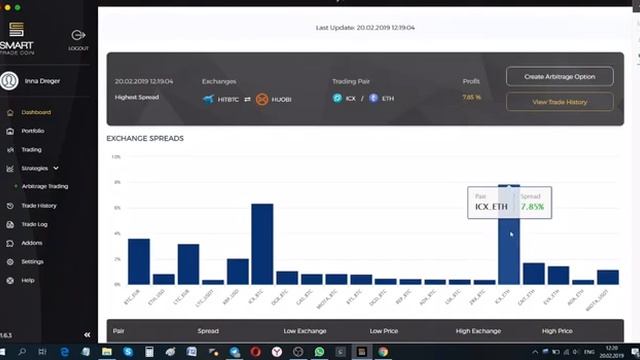Click the Low Exchange column header

[305, 331]
